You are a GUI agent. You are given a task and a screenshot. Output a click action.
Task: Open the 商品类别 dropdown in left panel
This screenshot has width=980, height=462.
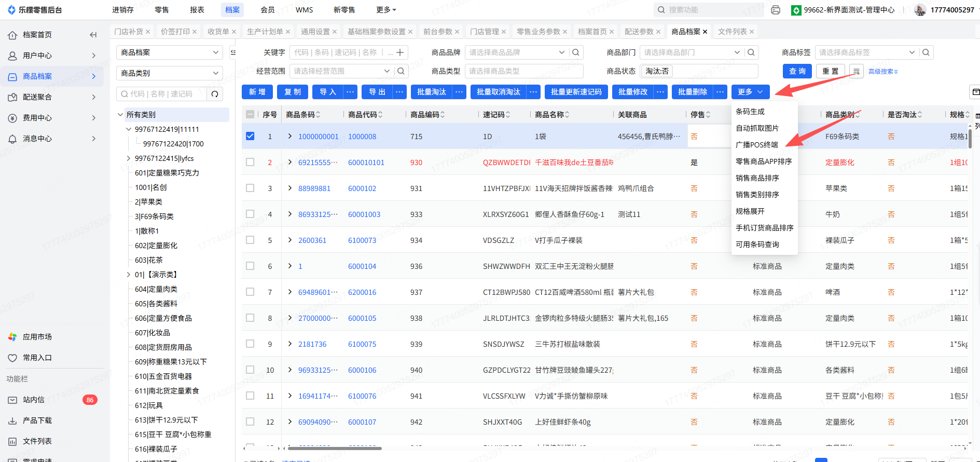point(169,73)
